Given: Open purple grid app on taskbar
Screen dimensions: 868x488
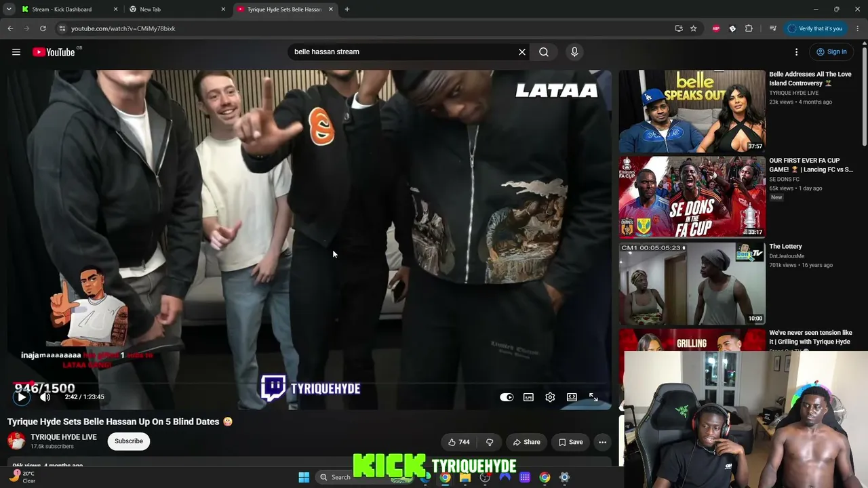Looking at the screenshot, I should (x=525, y=477).
